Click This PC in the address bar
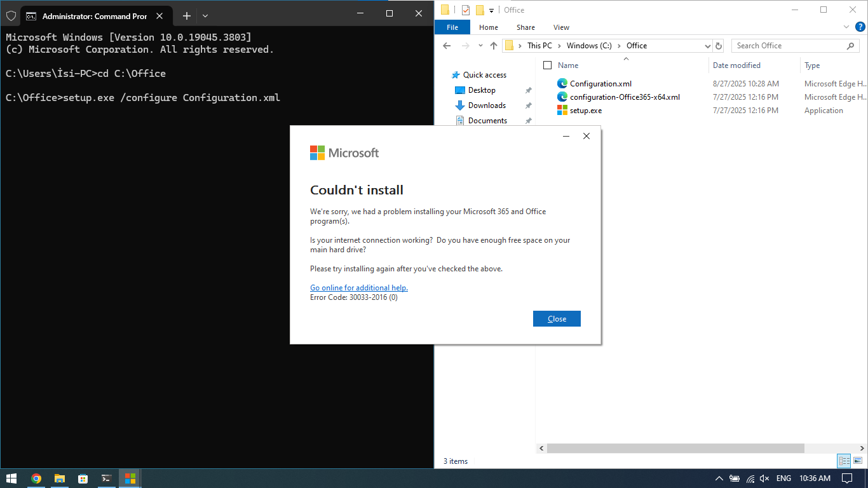The width and height of the screenshot is (868, 488). [539, 46]
